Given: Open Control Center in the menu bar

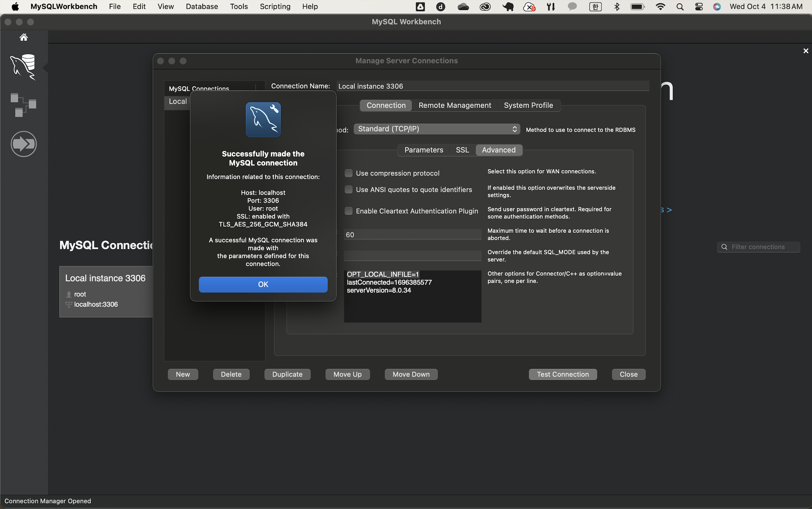Looking at the screenshot, I should point(699,6).
